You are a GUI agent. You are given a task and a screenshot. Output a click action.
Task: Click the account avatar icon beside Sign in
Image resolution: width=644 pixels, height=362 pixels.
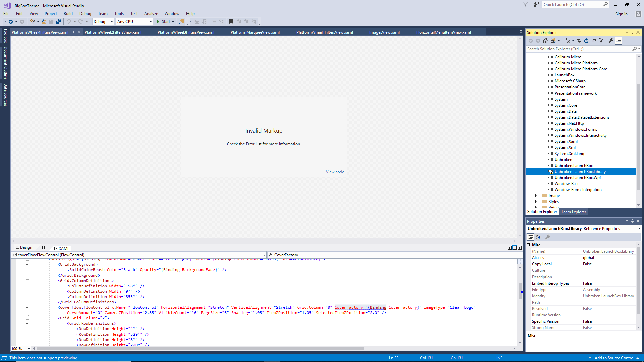click(638, 14)
